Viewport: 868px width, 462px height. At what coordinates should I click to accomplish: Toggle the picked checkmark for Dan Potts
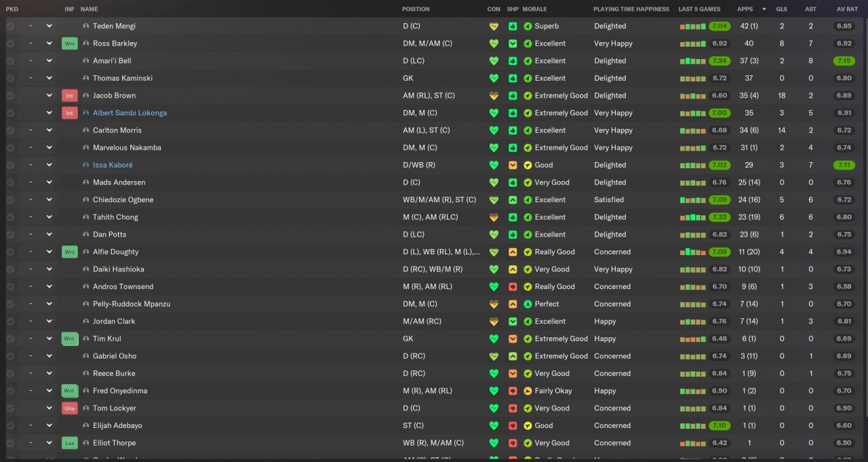tap(10, 234)
